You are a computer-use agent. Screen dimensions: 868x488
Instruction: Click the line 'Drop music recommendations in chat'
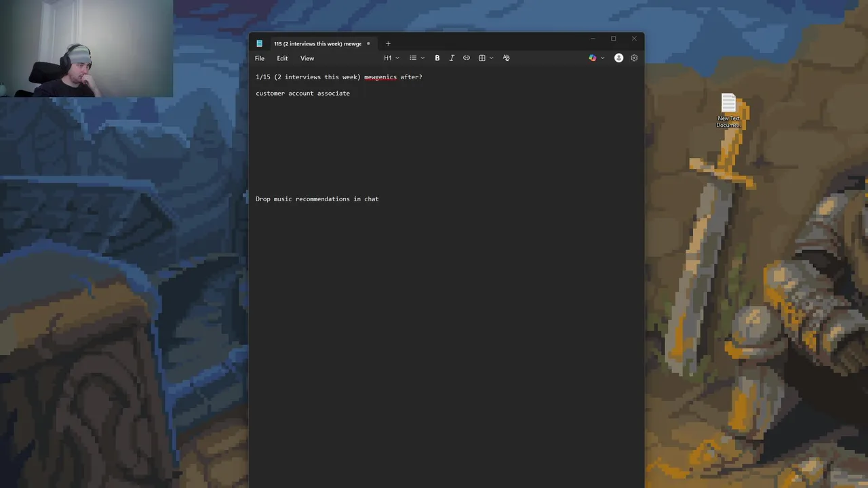[x=317, y=199]
